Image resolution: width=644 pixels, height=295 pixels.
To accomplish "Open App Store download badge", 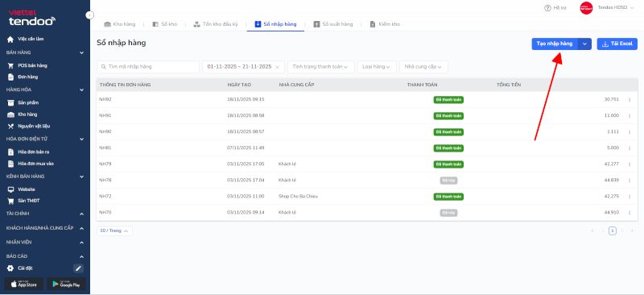I will 24,284.
